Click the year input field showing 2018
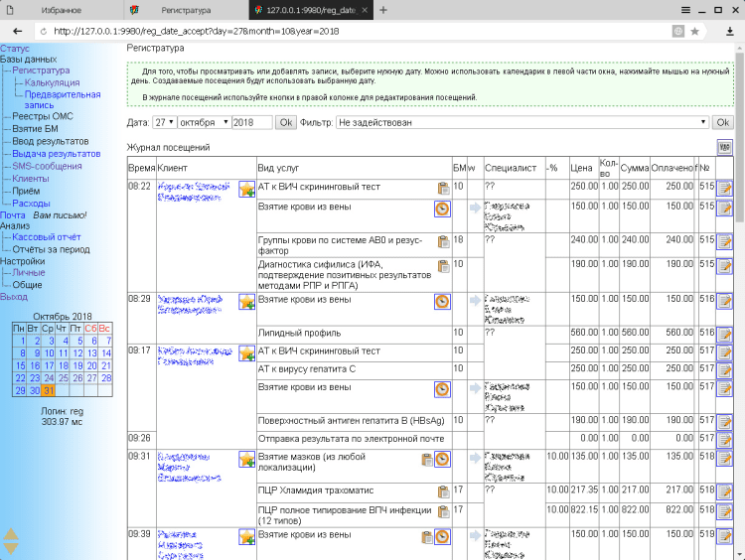The width and height of the screenshot is (745, 560). 250,122
